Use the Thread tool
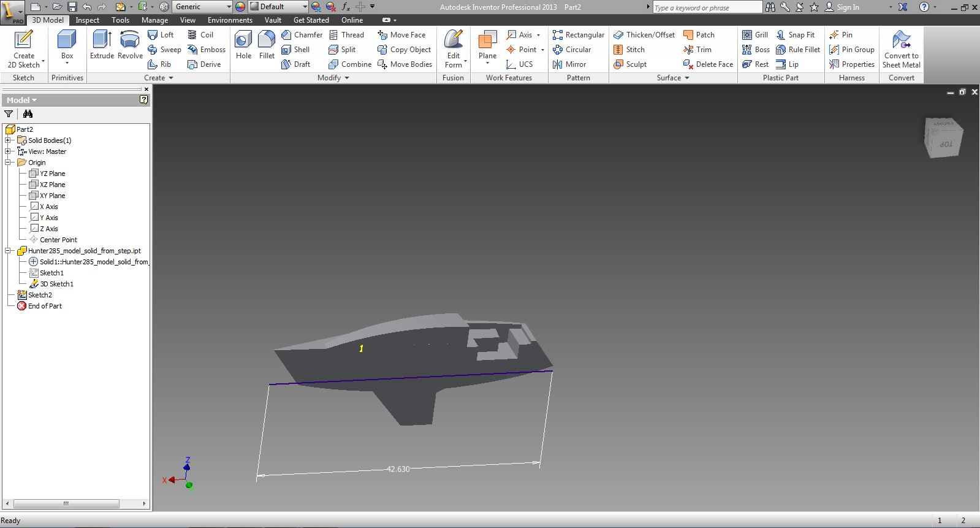Screen dimensions: 980x528 pos(346,35)
